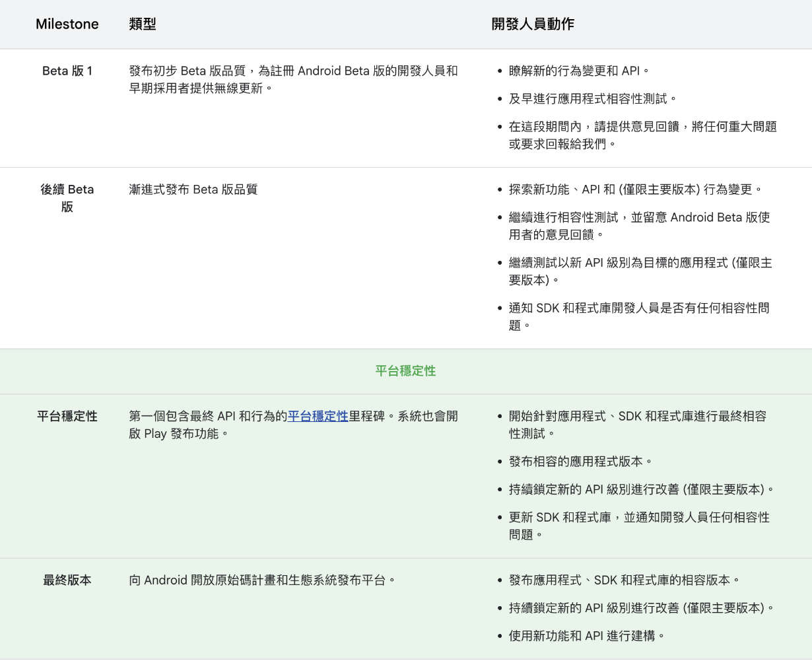This screenshot has height=661, width=812.
Task: Click the 繼續進行相容性測試 bullet item
Action: click(x=638, y=226)
